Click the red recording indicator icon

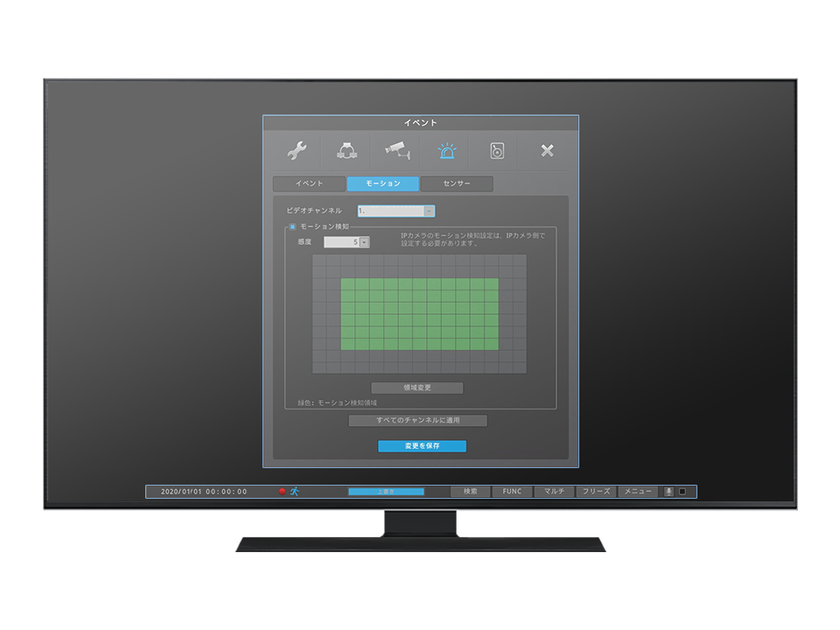(x=283, y=491)
